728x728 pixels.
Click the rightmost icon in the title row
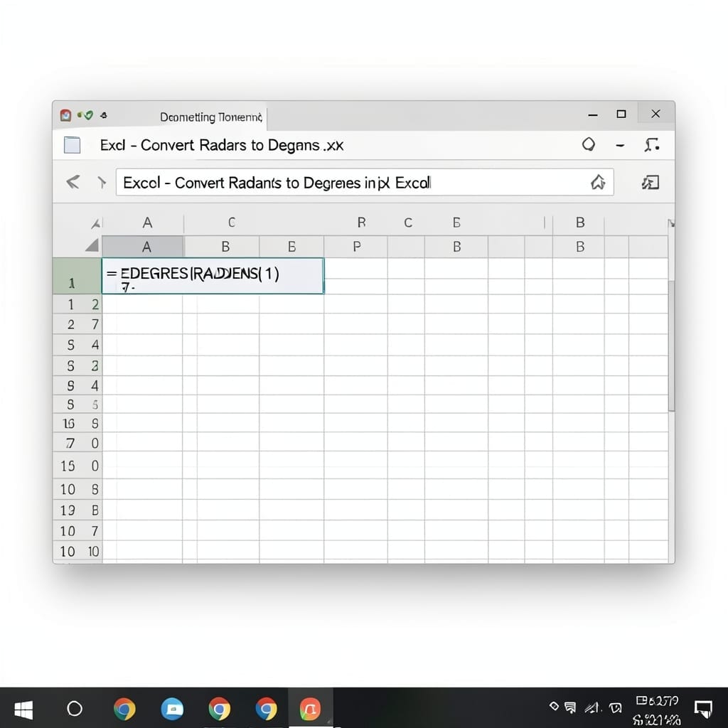pos(651,145)
